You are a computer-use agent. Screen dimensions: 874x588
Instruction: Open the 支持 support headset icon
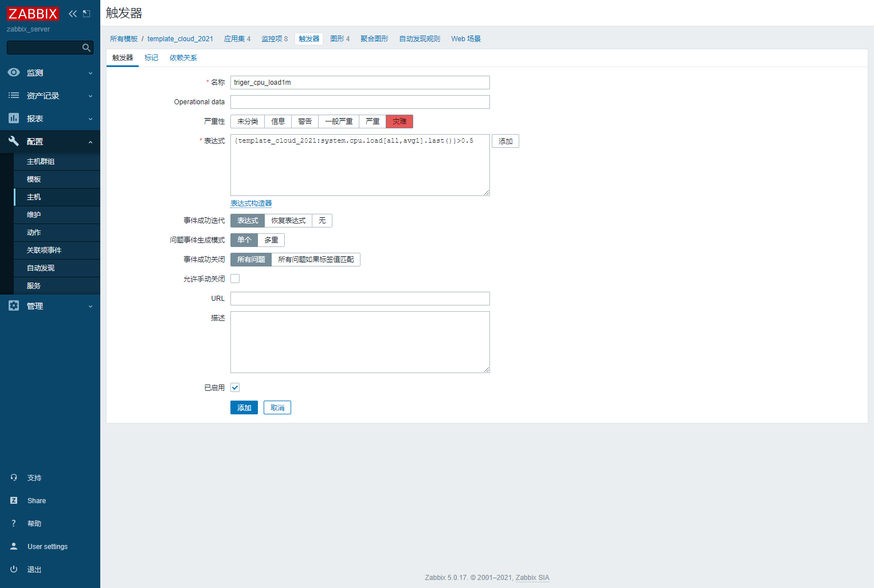tap(14, 477)
